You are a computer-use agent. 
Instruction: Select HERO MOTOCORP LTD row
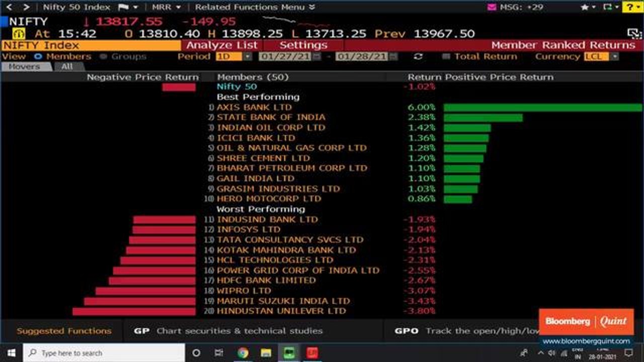pos(269,199)
